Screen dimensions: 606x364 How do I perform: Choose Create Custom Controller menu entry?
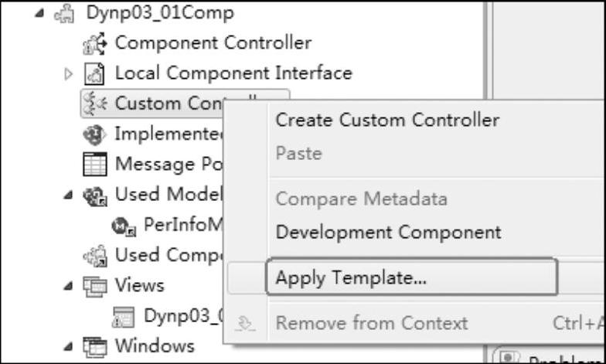point(386,120)
